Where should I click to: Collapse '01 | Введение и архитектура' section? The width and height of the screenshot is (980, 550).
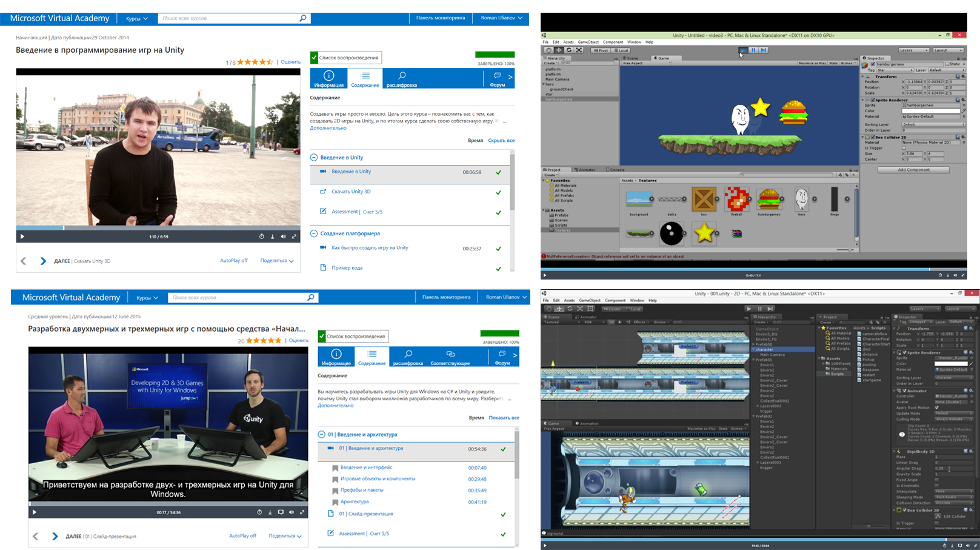point(321,434)
